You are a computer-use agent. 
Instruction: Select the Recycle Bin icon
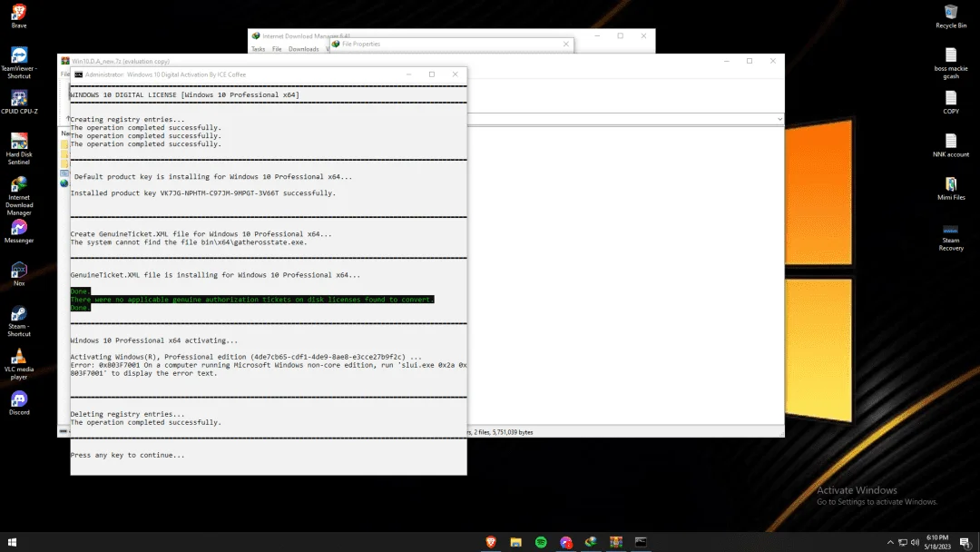pos(951,17)
